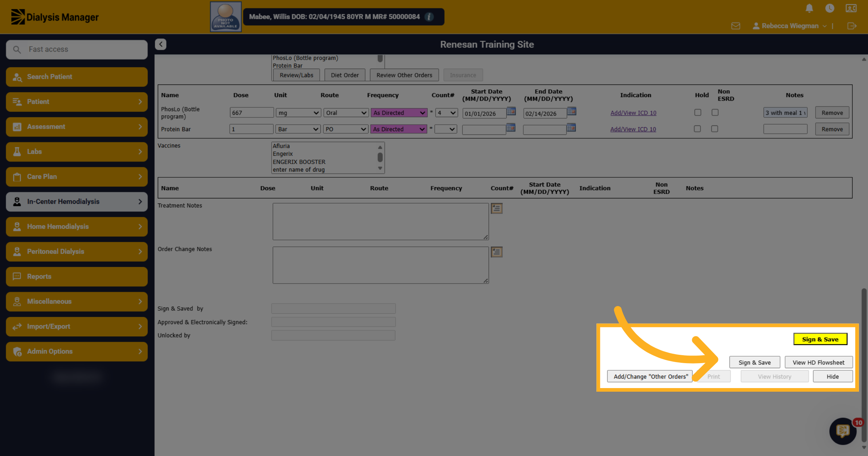
Task: Click View HD Flowsheet button
Action: (818, 362)
